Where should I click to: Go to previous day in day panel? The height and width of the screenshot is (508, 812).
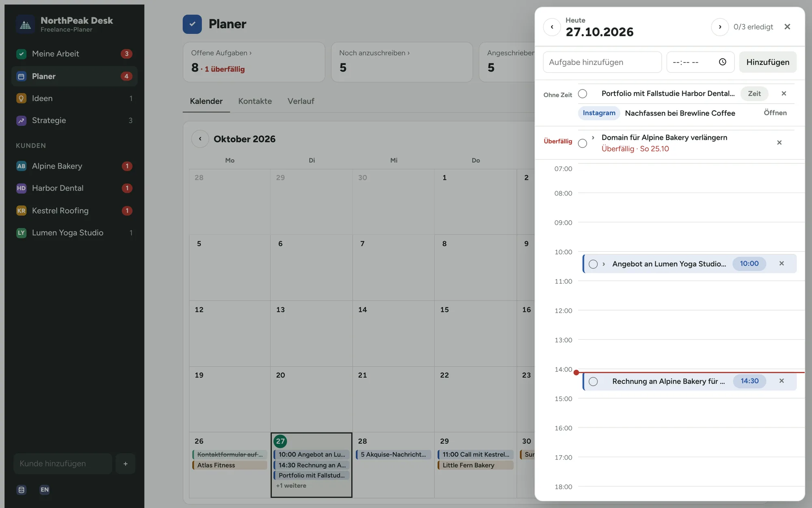coord(552,27)
